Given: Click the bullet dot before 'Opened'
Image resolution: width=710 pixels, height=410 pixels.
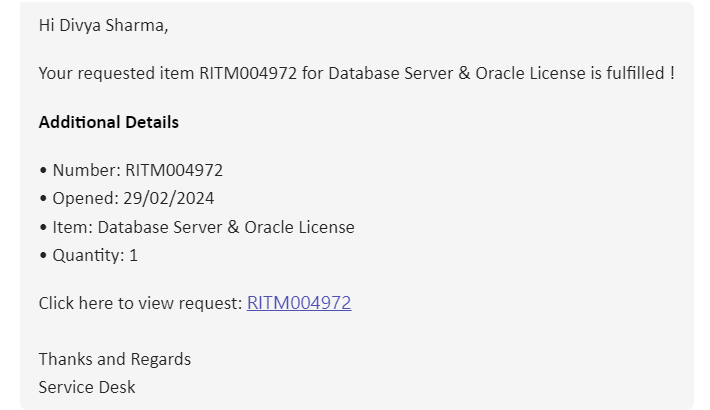Looking at the screenshot, I should [43, 199].
